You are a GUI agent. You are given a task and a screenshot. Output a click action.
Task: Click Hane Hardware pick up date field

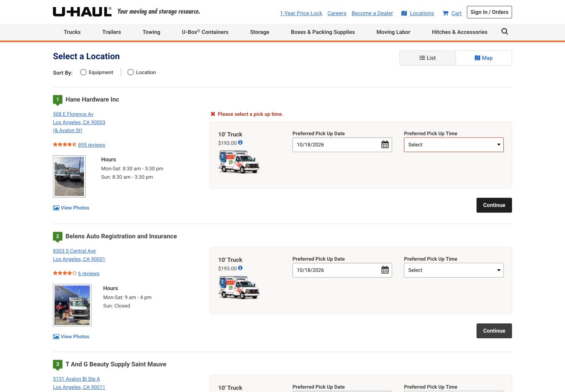click(x=342, y=145)
